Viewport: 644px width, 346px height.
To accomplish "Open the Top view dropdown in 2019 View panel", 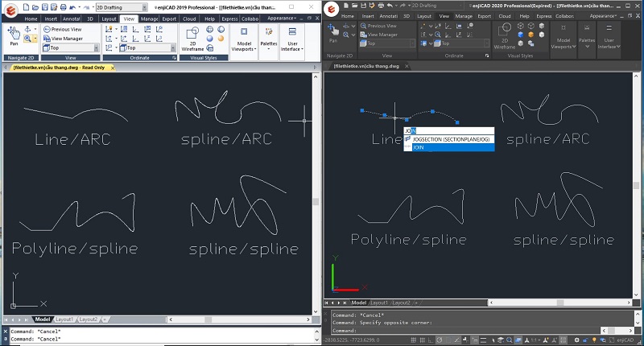I will point(71,47).
